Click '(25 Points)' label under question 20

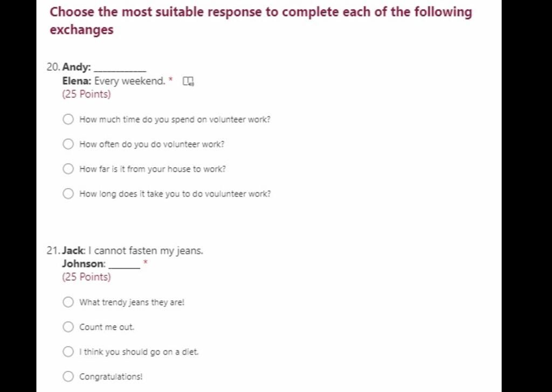86,94
